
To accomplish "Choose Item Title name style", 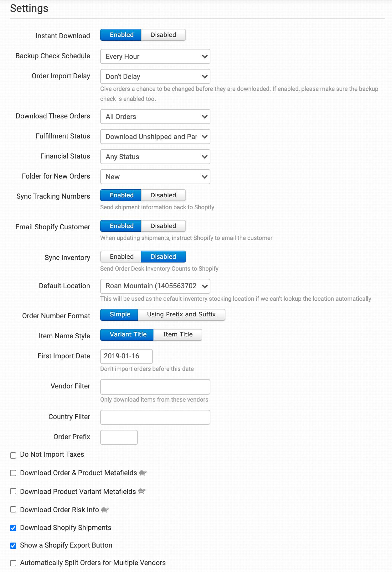I will coord(178,335).
